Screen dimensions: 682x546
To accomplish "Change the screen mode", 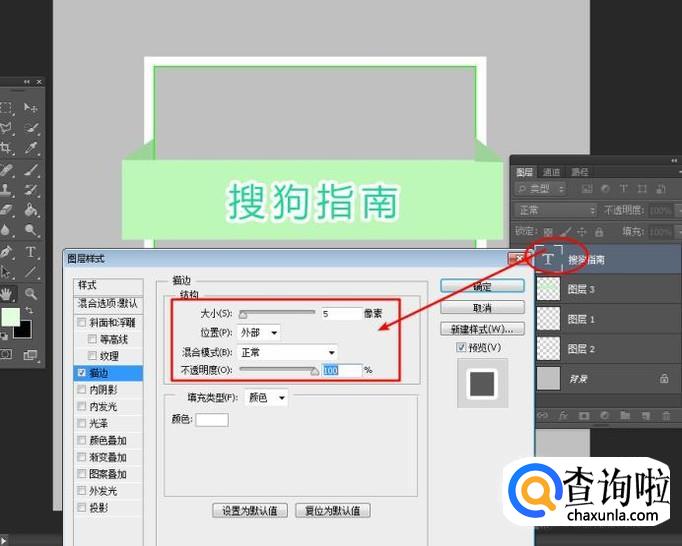I will tap(30, 355).
